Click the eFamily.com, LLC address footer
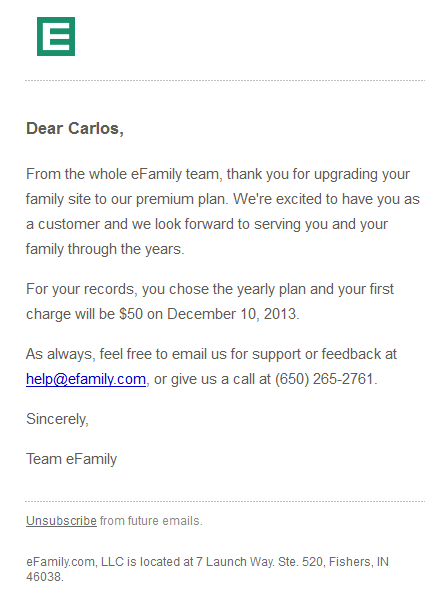Viewport: 433px width, 602px height. pyautogui.click(x=207, y=569)
